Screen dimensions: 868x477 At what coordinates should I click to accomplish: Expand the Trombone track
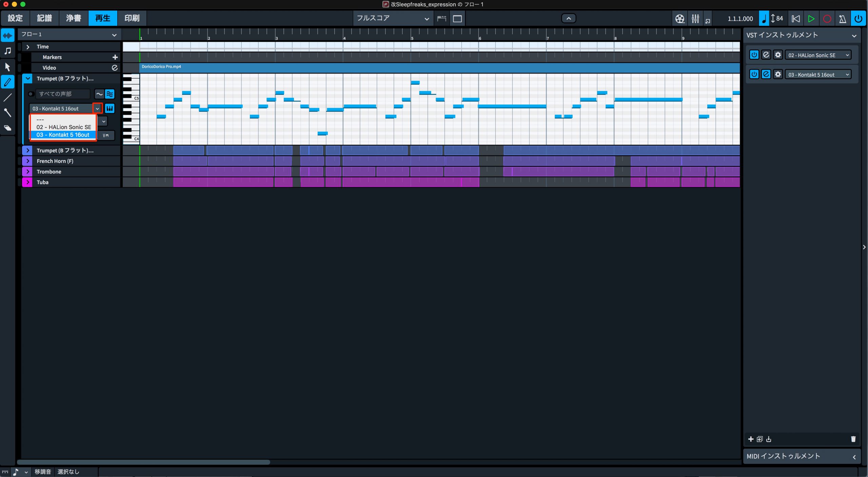tap(28, 172)
